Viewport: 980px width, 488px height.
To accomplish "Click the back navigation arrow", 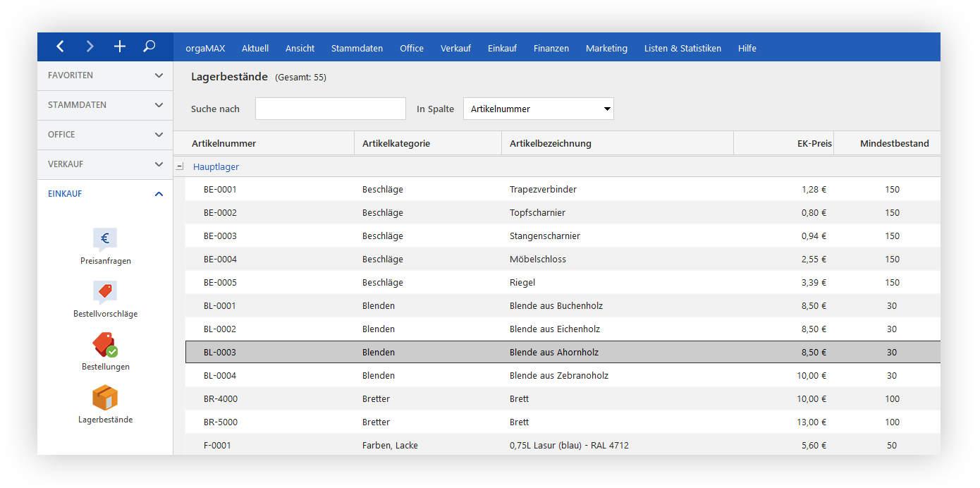I will tap(60, 47).
